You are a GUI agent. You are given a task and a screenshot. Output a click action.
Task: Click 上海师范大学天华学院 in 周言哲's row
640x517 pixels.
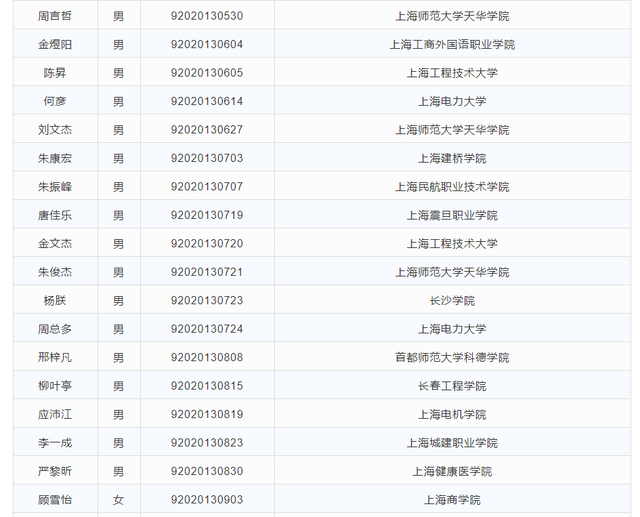click(x=452, y=16)
